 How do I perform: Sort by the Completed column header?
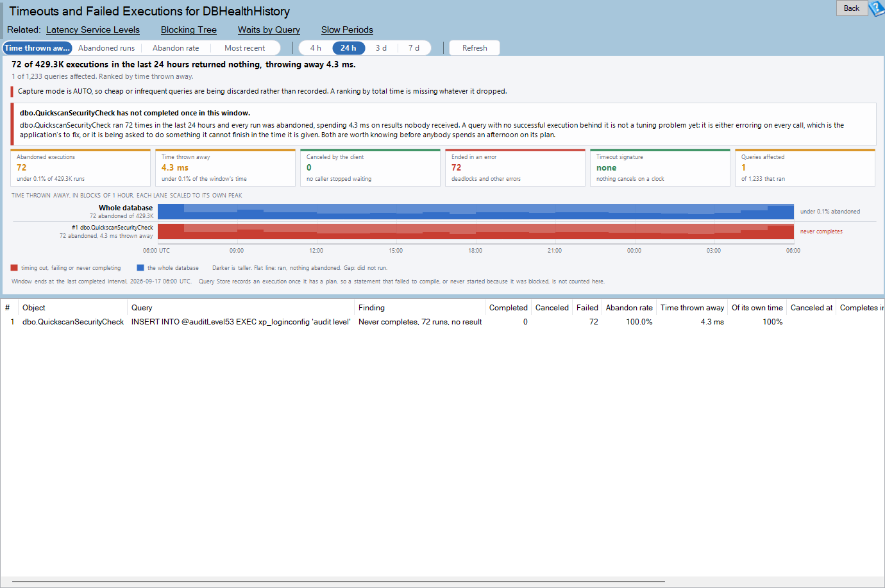(x=508, y=308)
